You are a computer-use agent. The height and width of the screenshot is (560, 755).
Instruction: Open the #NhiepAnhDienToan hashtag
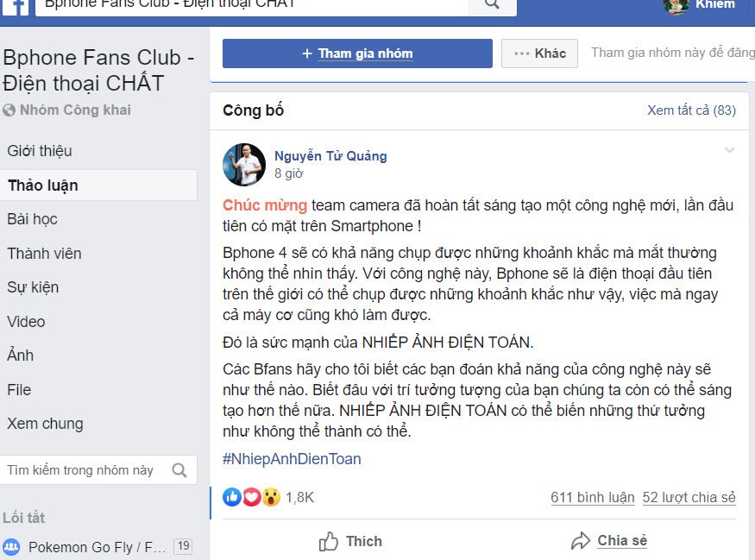[x=292, y=459]
